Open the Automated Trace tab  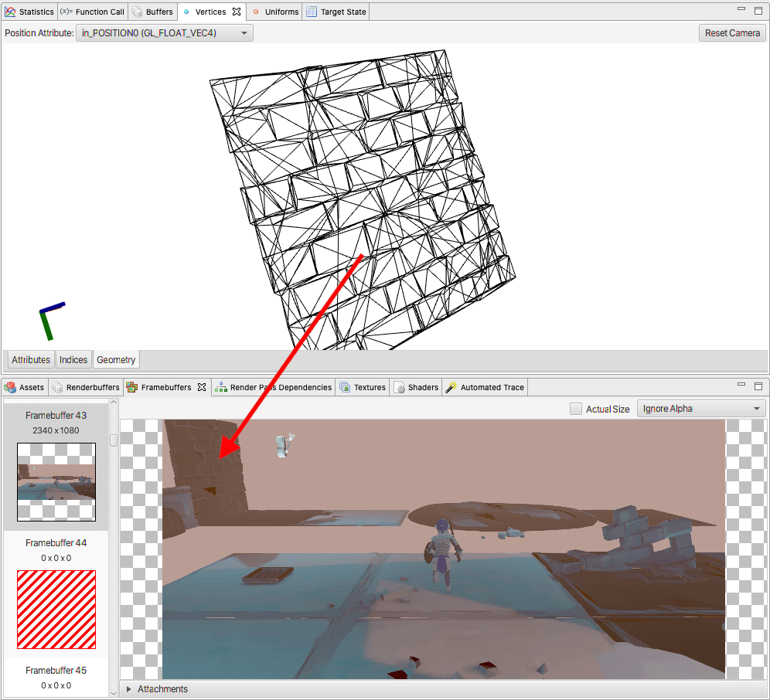coord(486,387)
